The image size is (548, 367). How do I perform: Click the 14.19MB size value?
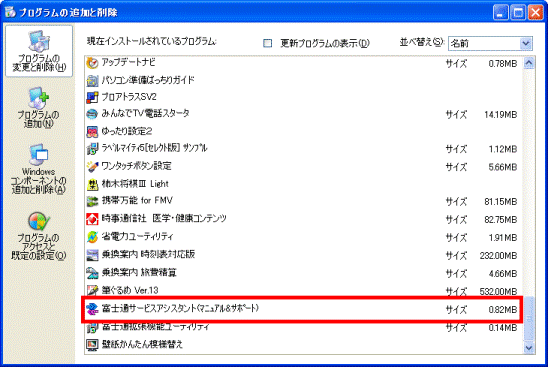point(500,115)
